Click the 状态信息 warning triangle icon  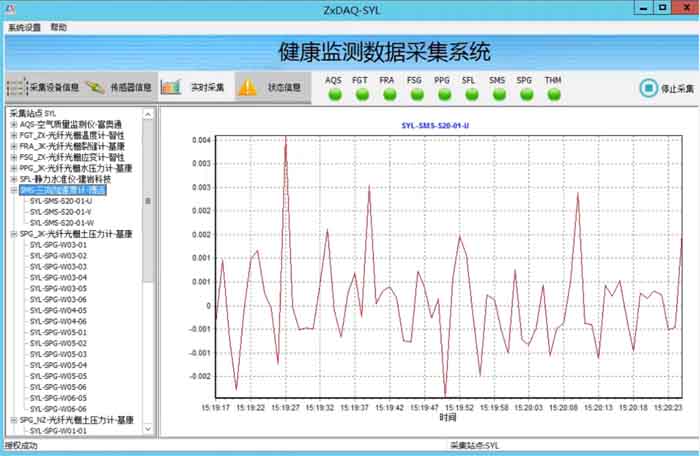click(247, 87)
